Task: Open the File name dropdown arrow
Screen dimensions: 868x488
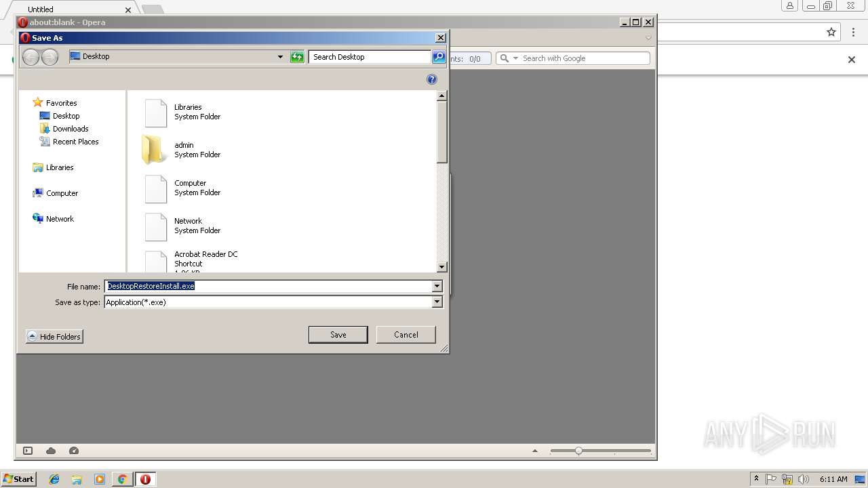Action: pos(437,287)
